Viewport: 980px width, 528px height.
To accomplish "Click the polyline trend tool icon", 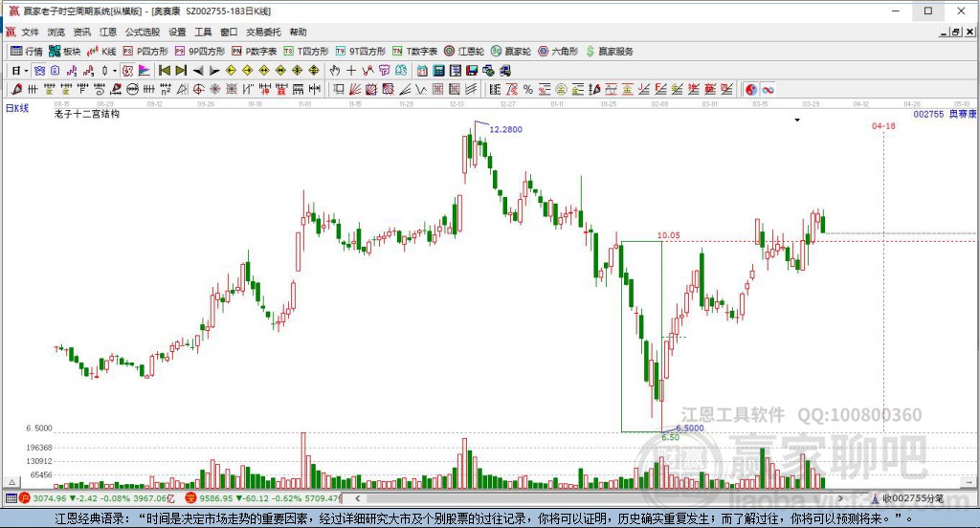I will [368, 71].
